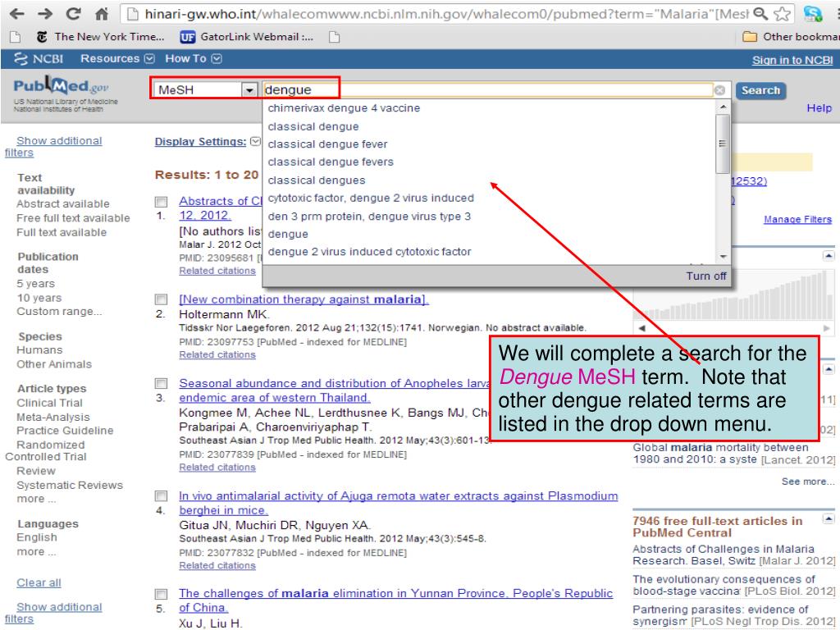Click the chart's right scroll arrow
Screen dimensions: 840x630
(827, 328)
